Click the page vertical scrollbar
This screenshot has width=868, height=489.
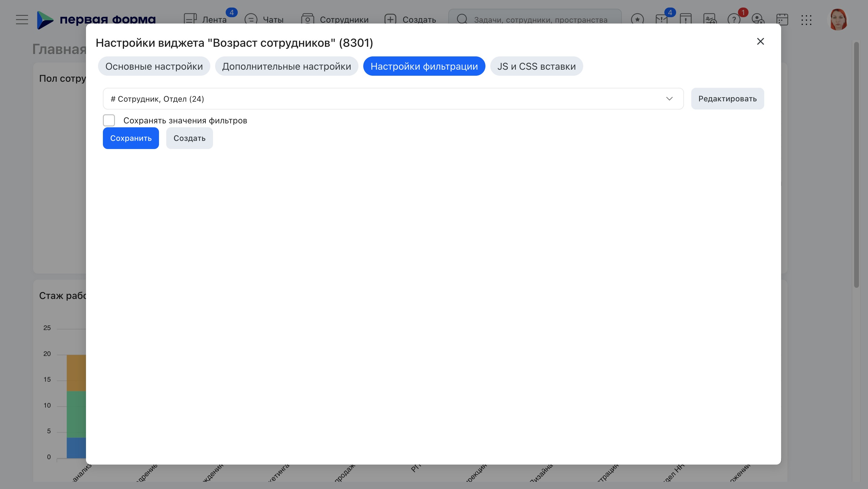tap(856, 165)
